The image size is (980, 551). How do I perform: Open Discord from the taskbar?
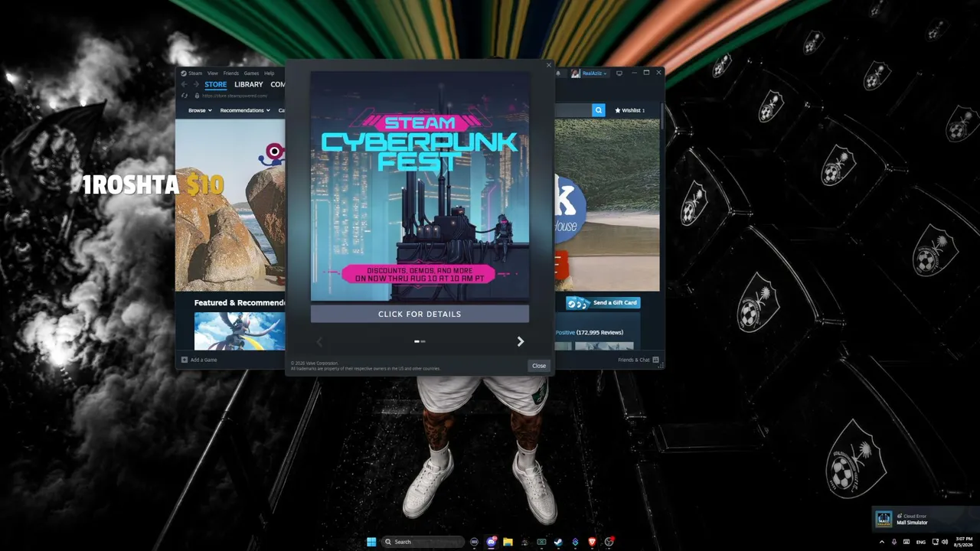[491, 542]
